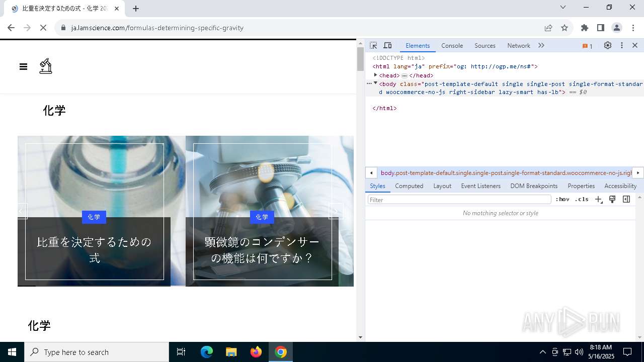Screen dimensions: 644x362
Task: Click the address bar URL
Action: [157, 28]
